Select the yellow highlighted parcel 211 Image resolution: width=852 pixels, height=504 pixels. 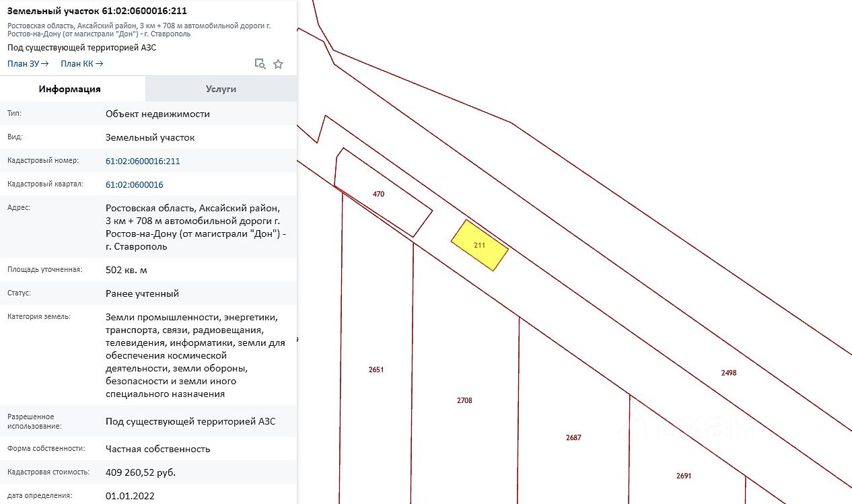coord(479,246)
